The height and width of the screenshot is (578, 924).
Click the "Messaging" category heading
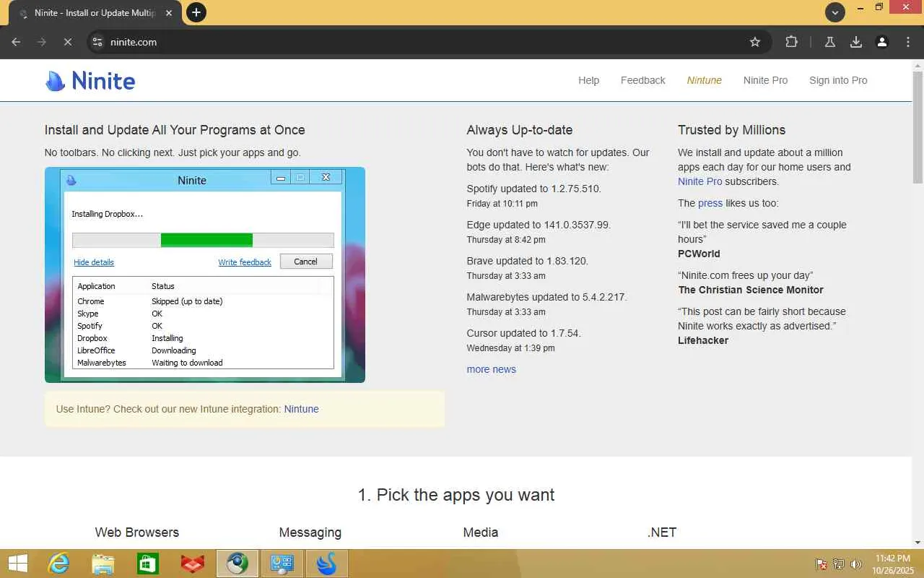point(310,532)
